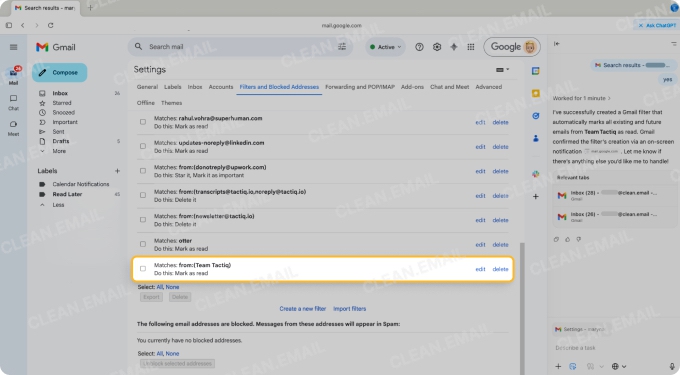This screenshot has height=375, width=680.
Task: Open Tasks in the side panel
Action: coord(536,116)
